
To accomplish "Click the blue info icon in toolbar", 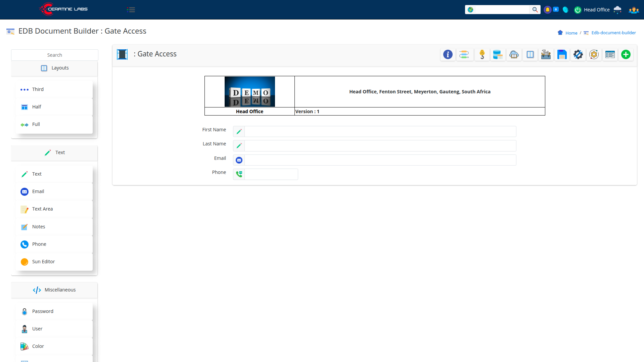I will pyautogui.click(x=448, y=54).
